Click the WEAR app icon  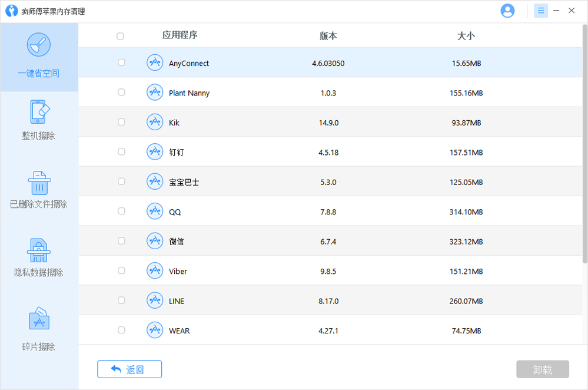click(x=154, y=330)
